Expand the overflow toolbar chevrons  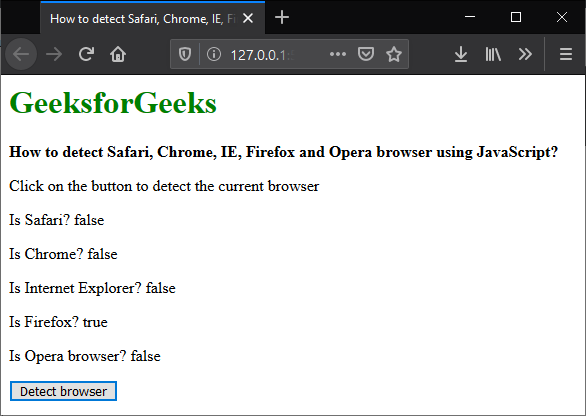point(525,55)
